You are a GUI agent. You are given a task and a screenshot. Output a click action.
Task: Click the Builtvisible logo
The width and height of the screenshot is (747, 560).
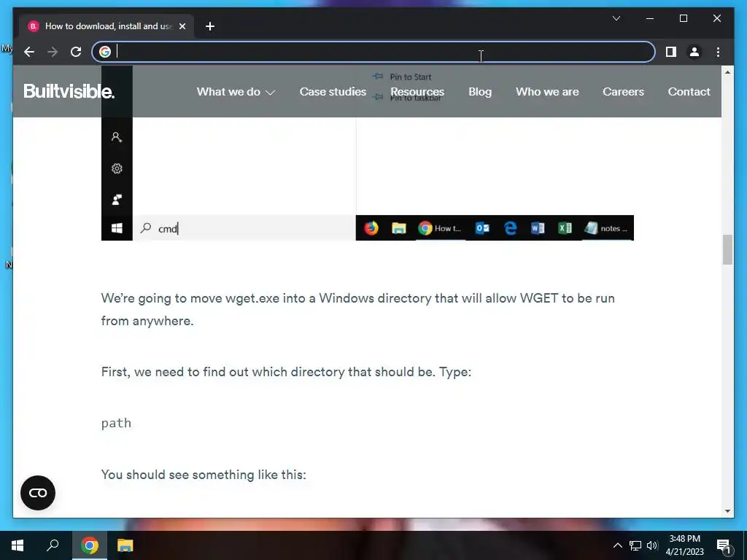(x=69, y=91)
